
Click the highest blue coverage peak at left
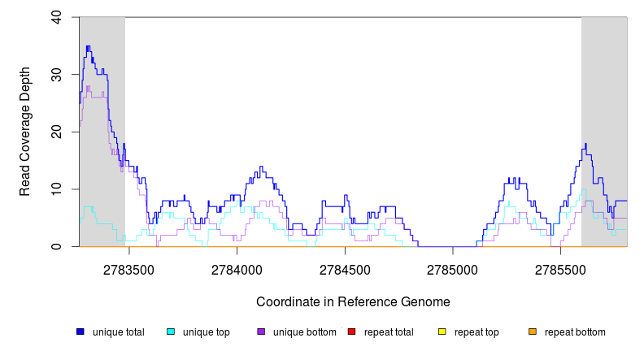(88, 48)
